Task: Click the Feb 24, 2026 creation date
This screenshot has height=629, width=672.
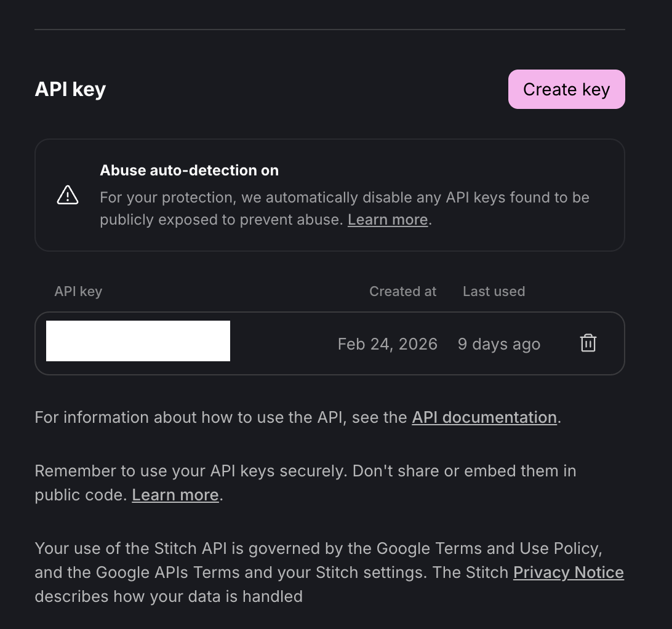Action: pyautogui.click(x=387, y=343)
